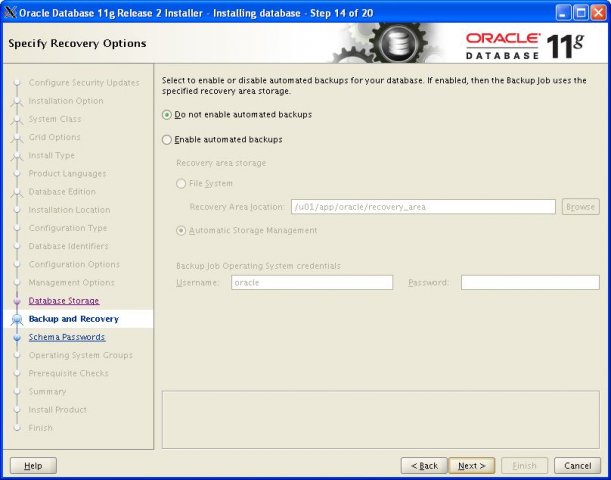This screenshot has width=611, height=480.
Task: Click Operating System Groups step text
Action: (81, 355)
